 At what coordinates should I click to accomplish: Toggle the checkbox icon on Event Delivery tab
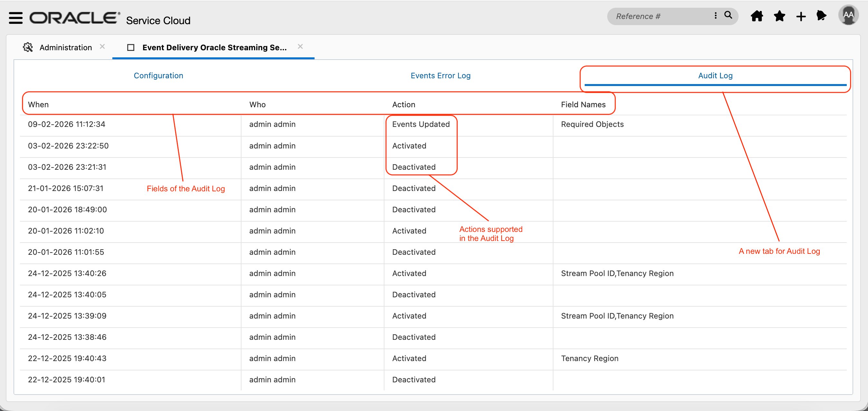click(x=131, y=47)
